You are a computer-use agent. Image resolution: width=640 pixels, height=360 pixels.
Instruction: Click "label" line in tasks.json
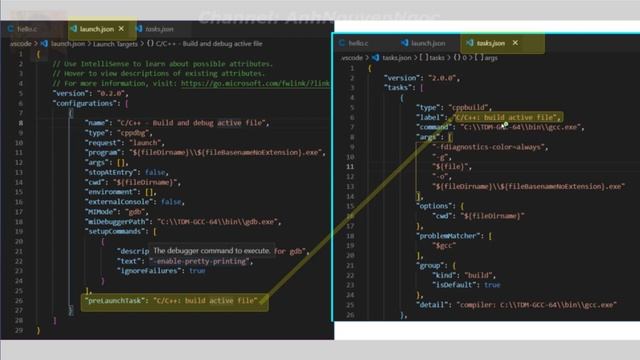488,118
